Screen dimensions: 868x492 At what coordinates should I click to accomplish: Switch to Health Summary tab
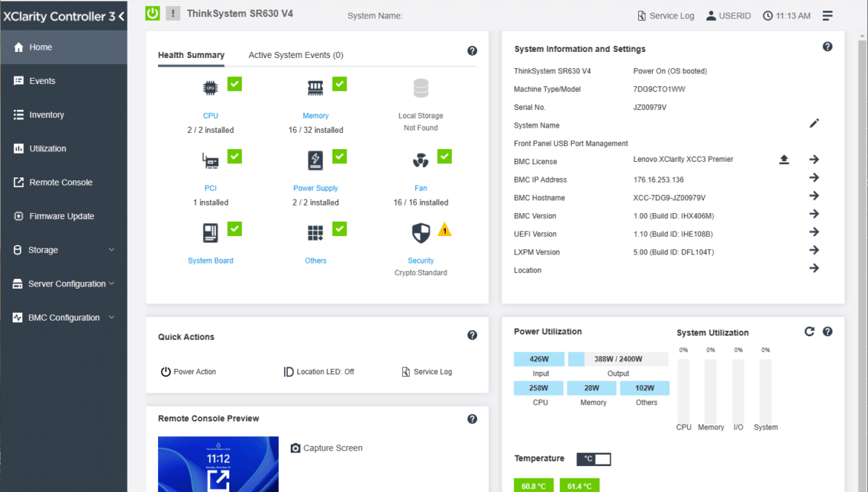click(191, 55)
